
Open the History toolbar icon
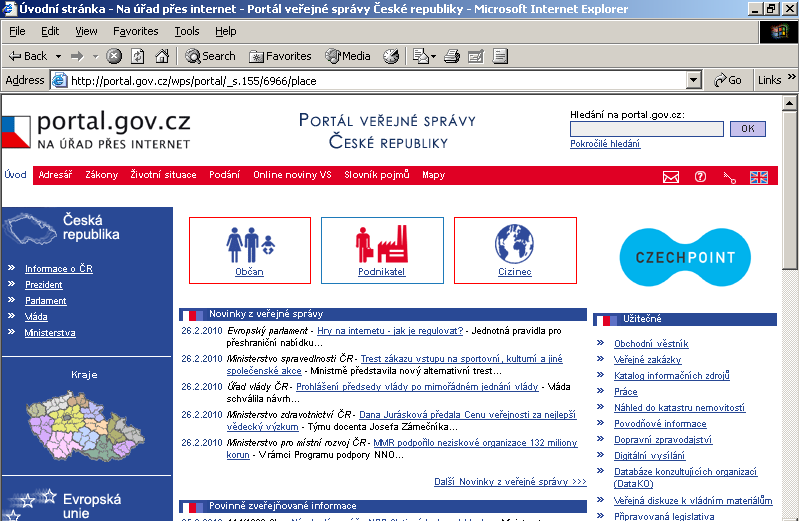pos(391,56)
